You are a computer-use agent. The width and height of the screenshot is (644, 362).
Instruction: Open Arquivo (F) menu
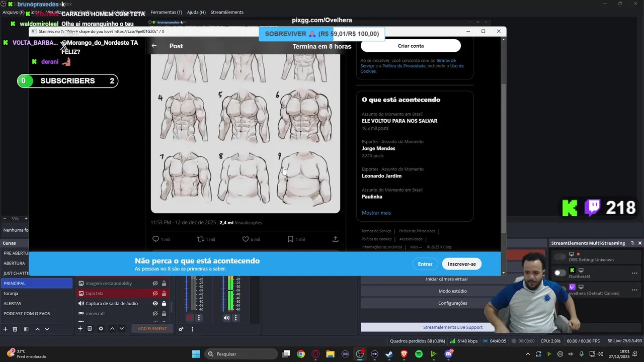pyautogui.click(x=14, y=12)
